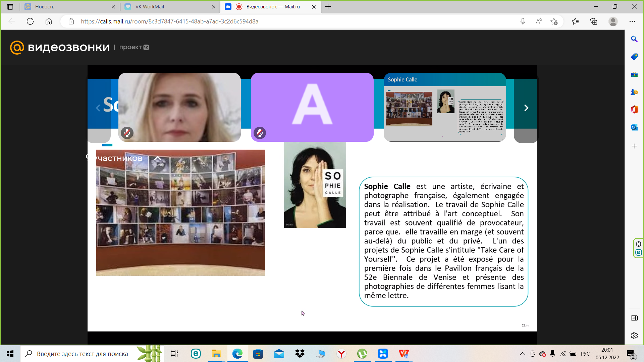
Task: Click the browser Refresh button
Action: click(30, 21)
